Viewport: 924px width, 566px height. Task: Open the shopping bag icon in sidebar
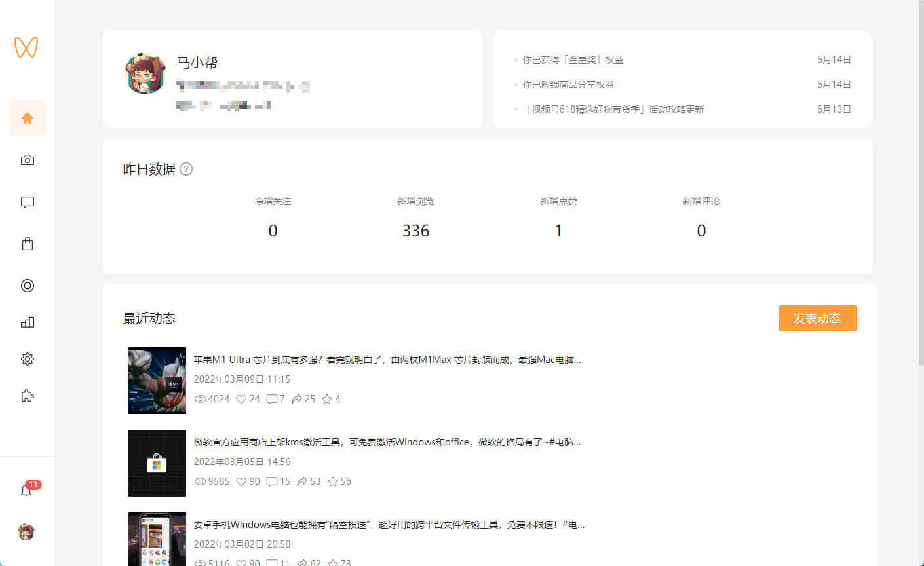pyautogui.click(x=28, y=244)
